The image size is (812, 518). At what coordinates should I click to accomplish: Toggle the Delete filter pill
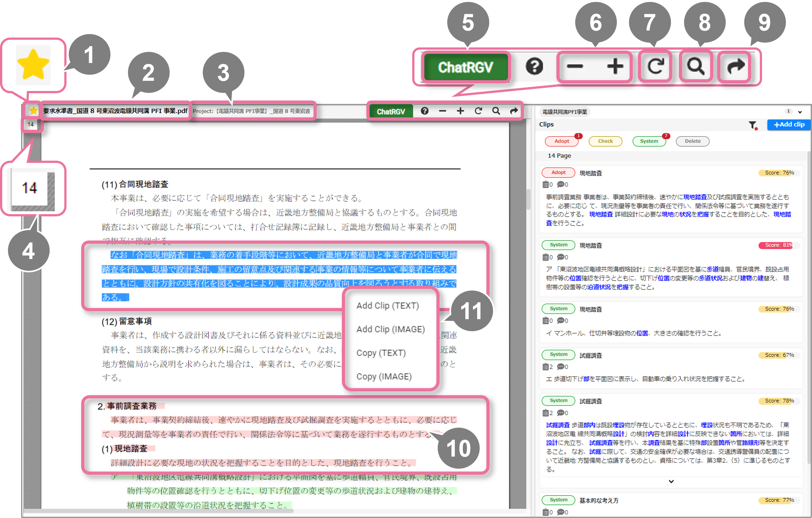[x=693, y=141]
